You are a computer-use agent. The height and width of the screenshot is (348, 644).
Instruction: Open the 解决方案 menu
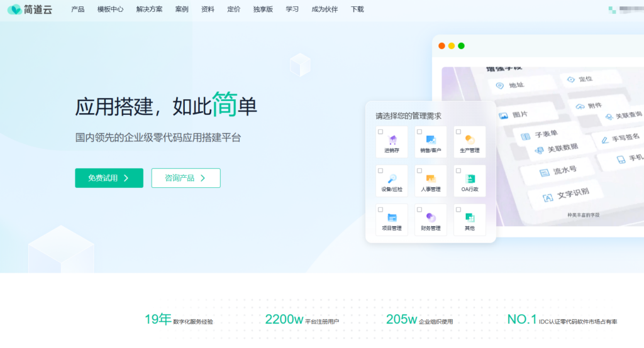pyautogui.click(x=149, y=9)
